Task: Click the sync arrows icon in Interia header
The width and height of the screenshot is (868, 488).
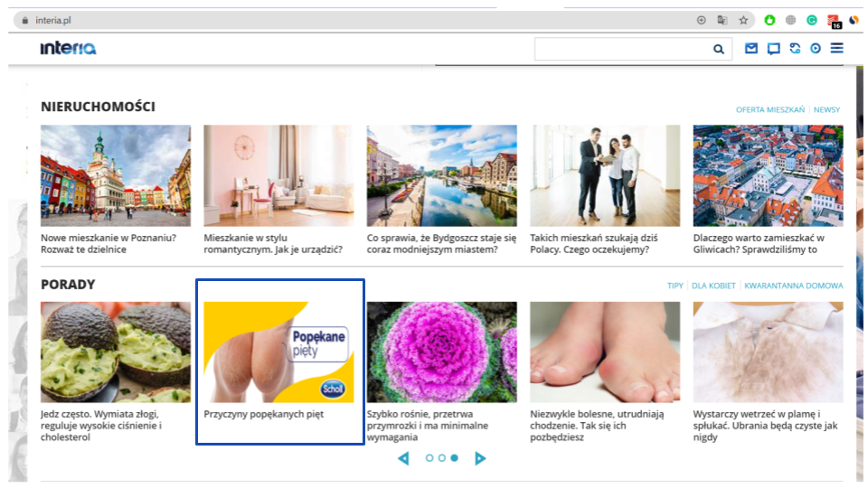Action: pyautogui.click(x=795, y=48)
